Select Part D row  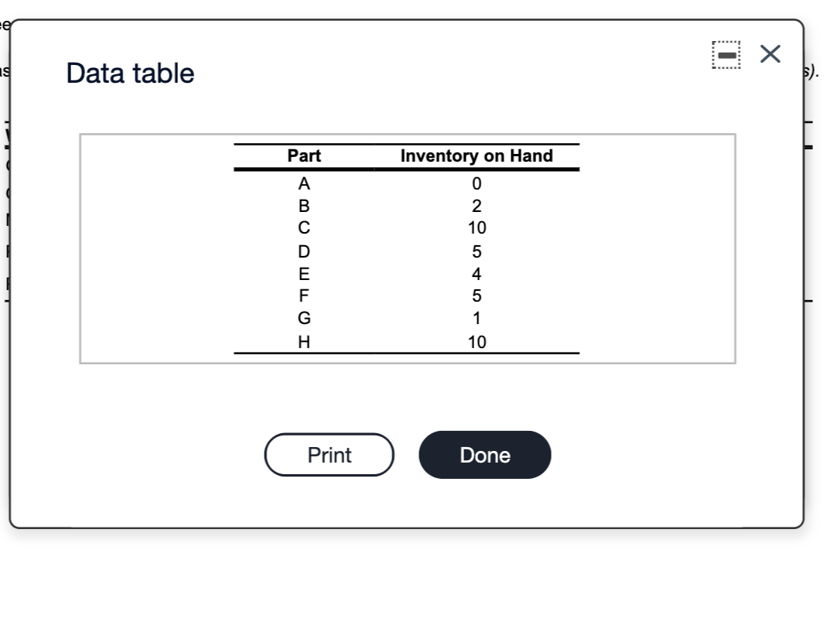(304, 251)
